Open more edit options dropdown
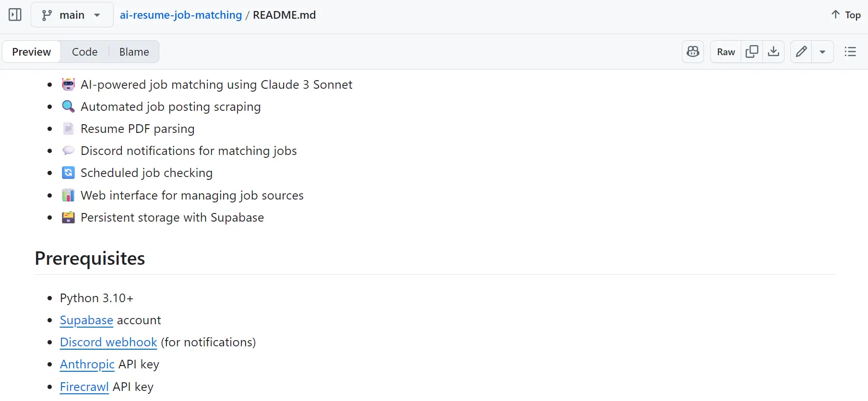Screen dimensions: 868x401 822,51
